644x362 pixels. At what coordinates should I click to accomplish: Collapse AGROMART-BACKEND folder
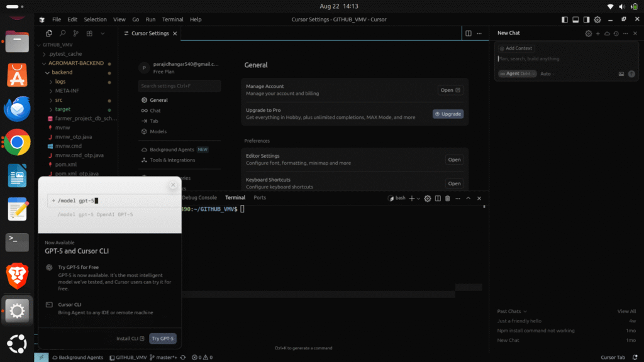point(76,63)
